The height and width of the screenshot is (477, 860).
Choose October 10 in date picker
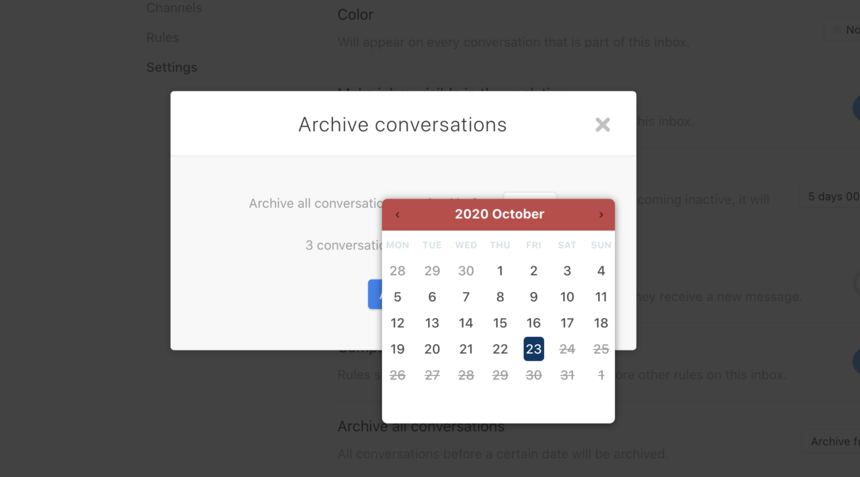point(567,297)
